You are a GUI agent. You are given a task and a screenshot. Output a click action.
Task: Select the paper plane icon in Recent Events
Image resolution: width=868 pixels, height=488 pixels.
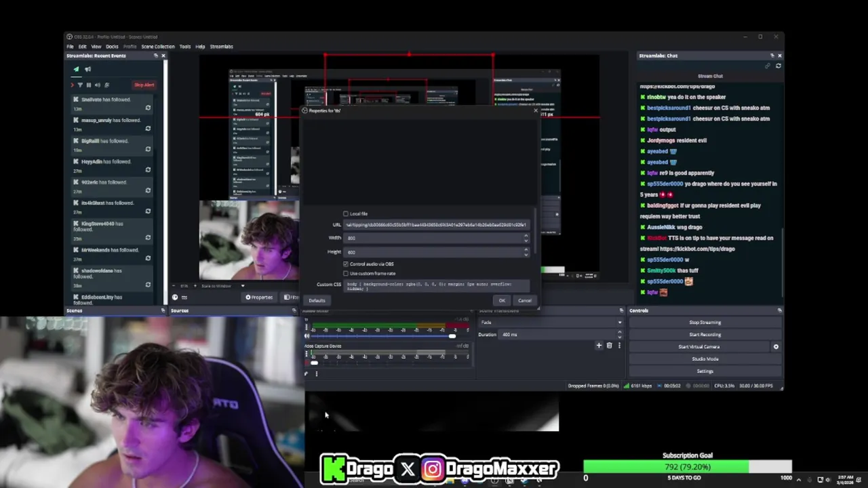[76, 69]
